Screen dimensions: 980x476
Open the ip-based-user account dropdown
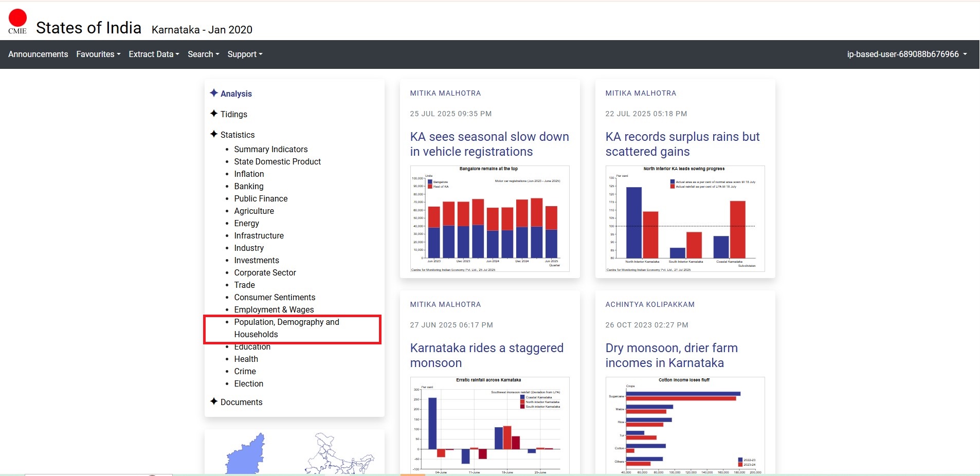pos(906,54)
